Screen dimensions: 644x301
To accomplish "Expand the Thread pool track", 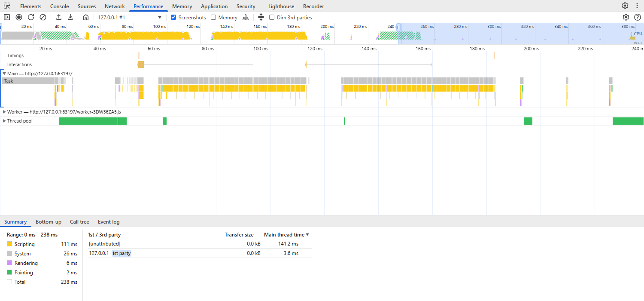I will [4, 121].
